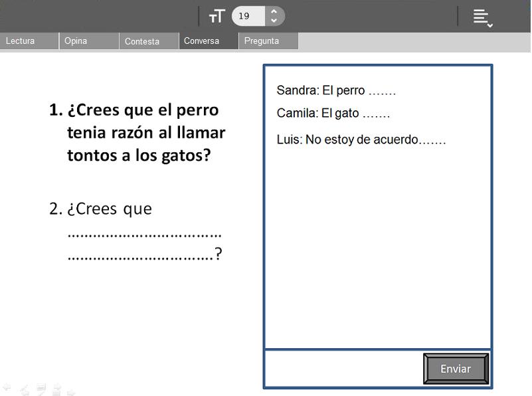Click Luis's "No estoy de acuerdo" message
The width and height of the screenshot is (532, 396).
(361, 140)
